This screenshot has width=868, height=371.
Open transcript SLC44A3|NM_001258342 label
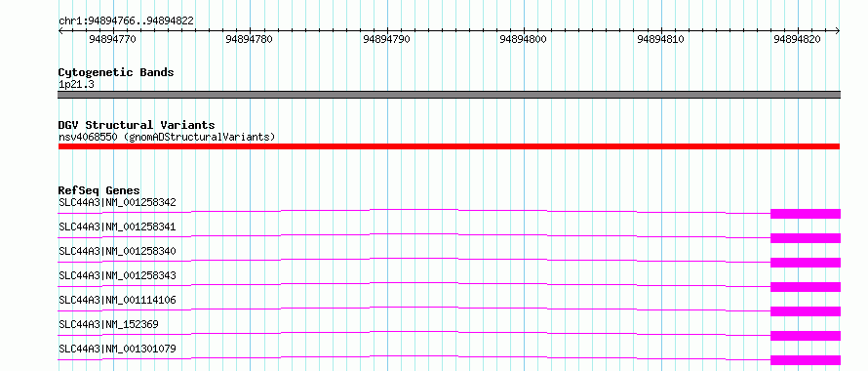tap(117, 202)
